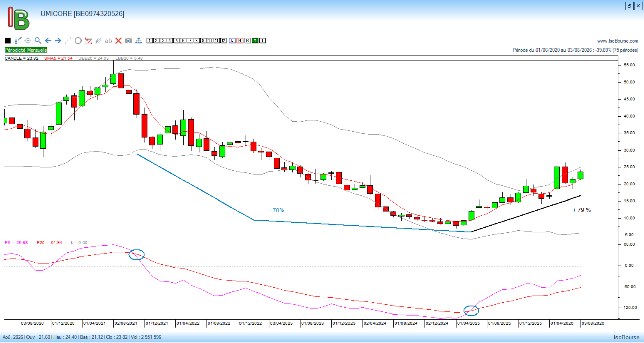Click the IB IsoBourse logo
The width and height of the screenshot is (644, 343).
coord(18,18)
